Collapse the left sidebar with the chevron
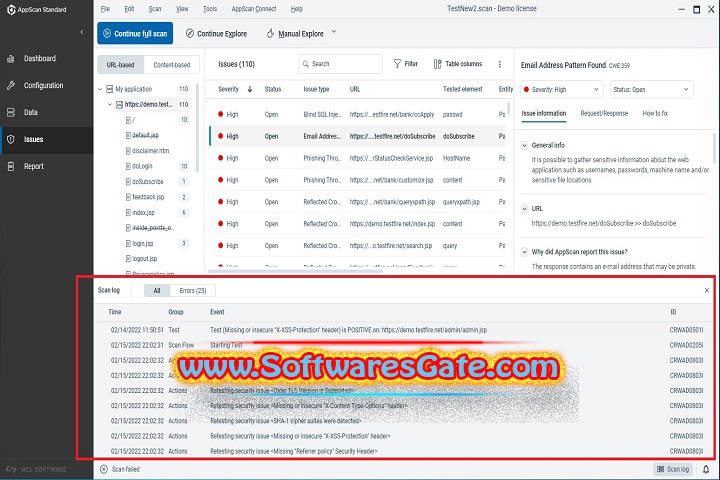Viewport: 720px width, 480px height. [x=82, y=32]
